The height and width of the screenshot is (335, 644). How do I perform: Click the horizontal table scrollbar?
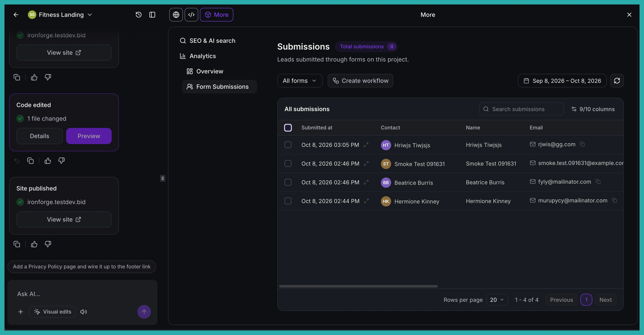tap(359, 286)
